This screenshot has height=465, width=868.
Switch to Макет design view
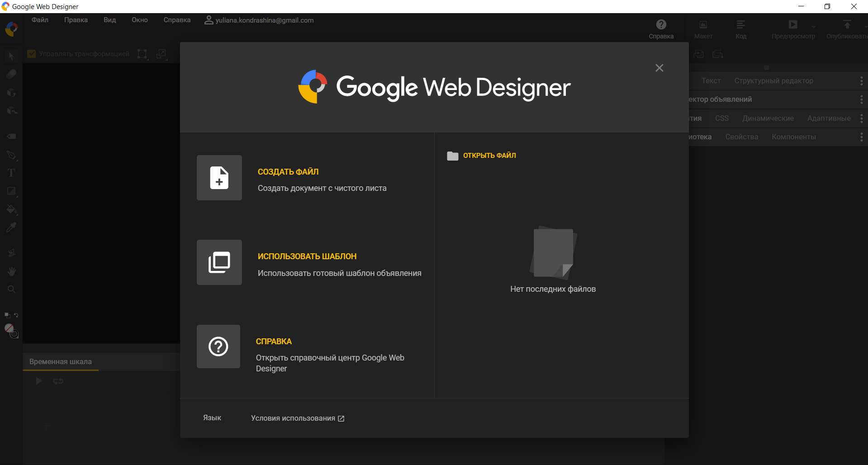[x=703, y=29]
